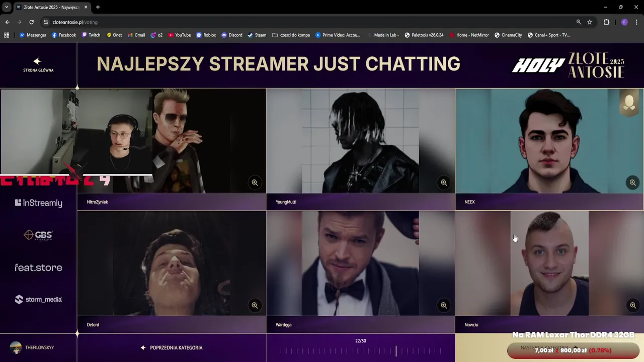
Task: Select the Nowciu name label
Action: pos(471,325)
